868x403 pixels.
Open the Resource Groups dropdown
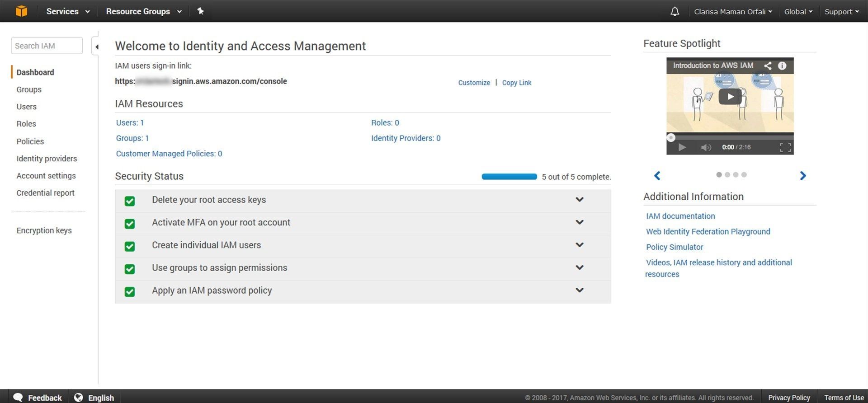tap(144, 11)
